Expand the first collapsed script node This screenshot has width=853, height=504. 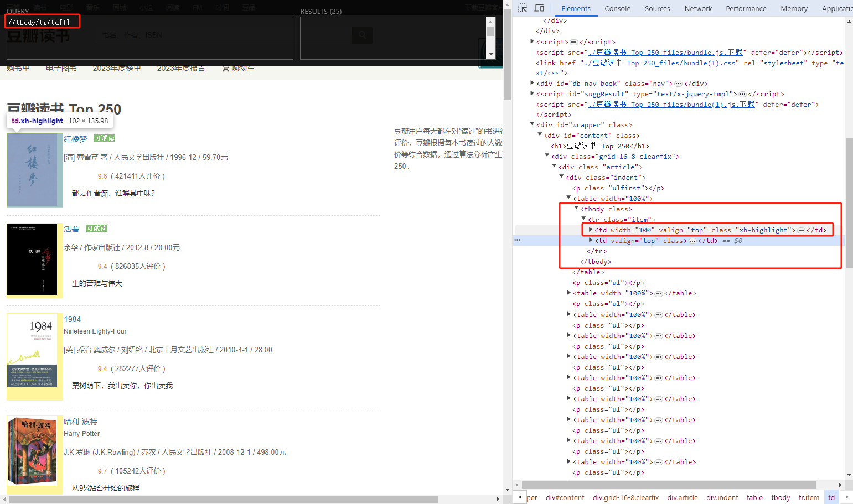coord(532,41)
